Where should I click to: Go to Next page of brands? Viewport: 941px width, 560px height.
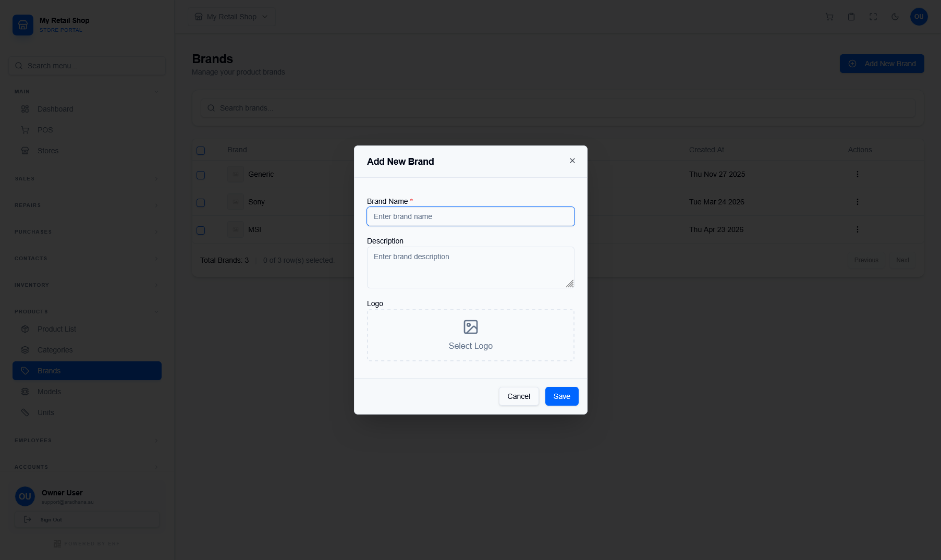click(x=902, y=260)
